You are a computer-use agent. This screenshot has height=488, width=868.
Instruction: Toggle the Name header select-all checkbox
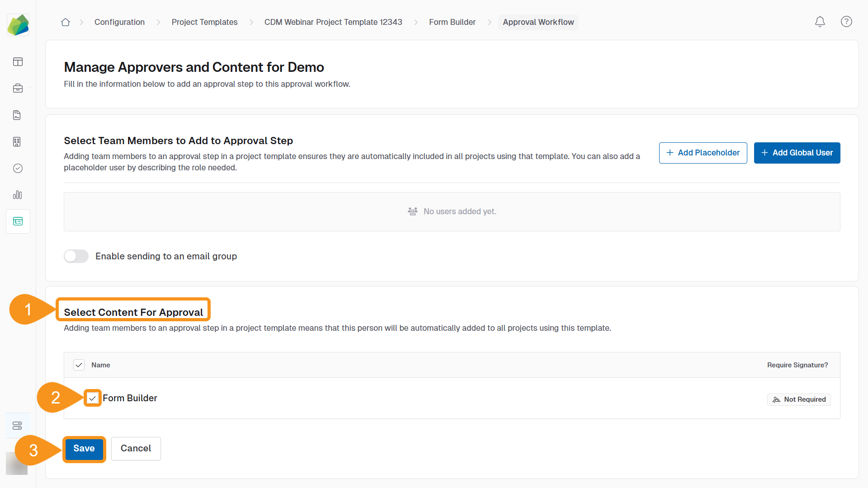[79, 365]
